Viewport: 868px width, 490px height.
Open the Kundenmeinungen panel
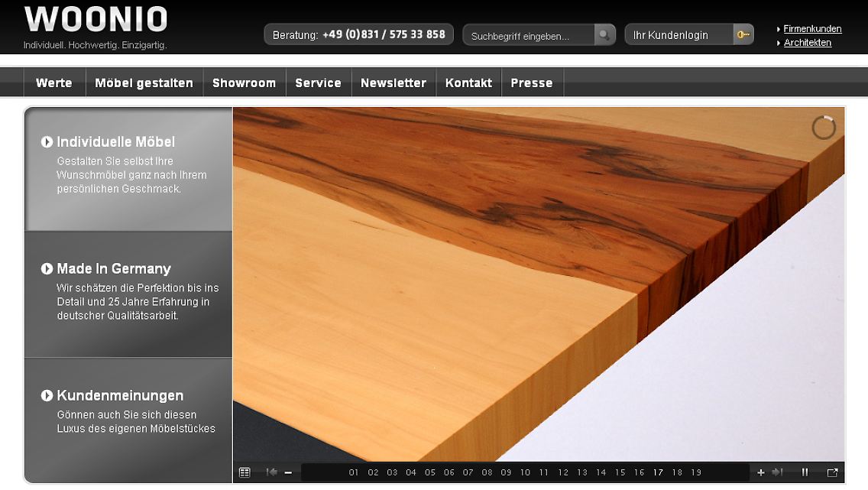[x=120, y=395]
